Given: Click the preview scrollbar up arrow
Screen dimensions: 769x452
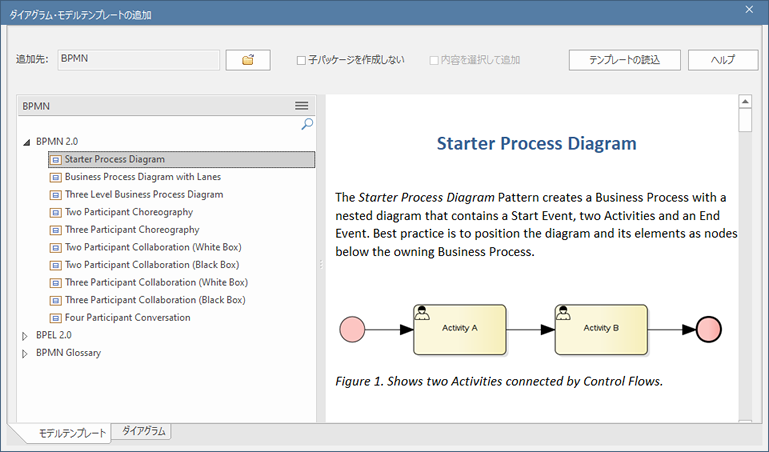Looking at the screenshot, I should 745,101.
